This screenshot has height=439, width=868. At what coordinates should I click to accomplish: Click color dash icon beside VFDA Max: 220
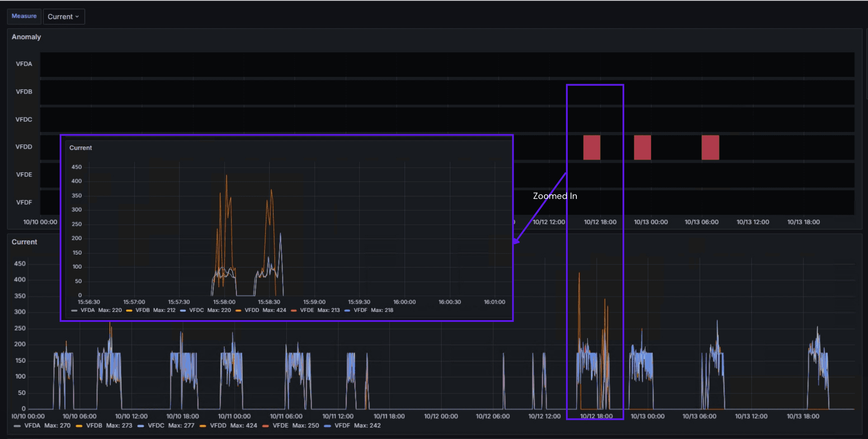(x=74, y=311)
